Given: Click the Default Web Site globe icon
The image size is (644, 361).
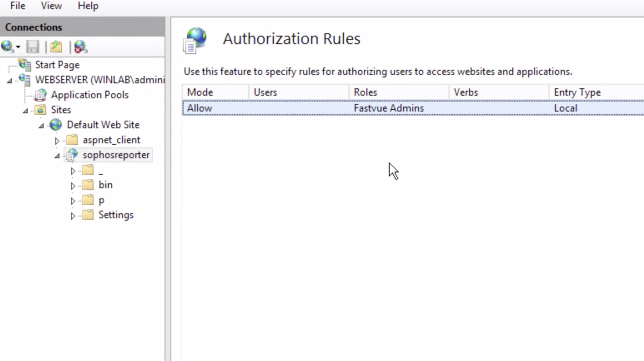Looking at the screenshot, I should coord(55,125).
